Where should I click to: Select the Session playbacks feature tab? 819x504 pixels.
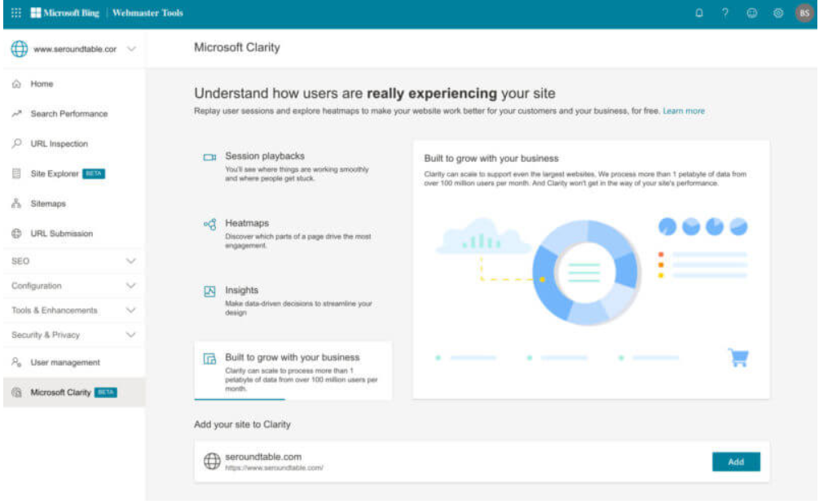[x=293, y=166]
